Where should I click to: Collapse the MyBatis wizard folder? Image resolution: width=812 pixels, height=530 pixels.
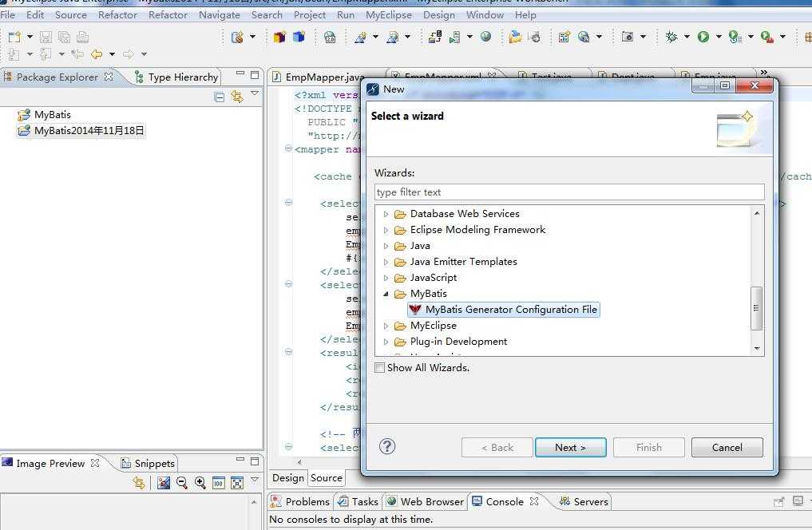(x=386, y=294)
